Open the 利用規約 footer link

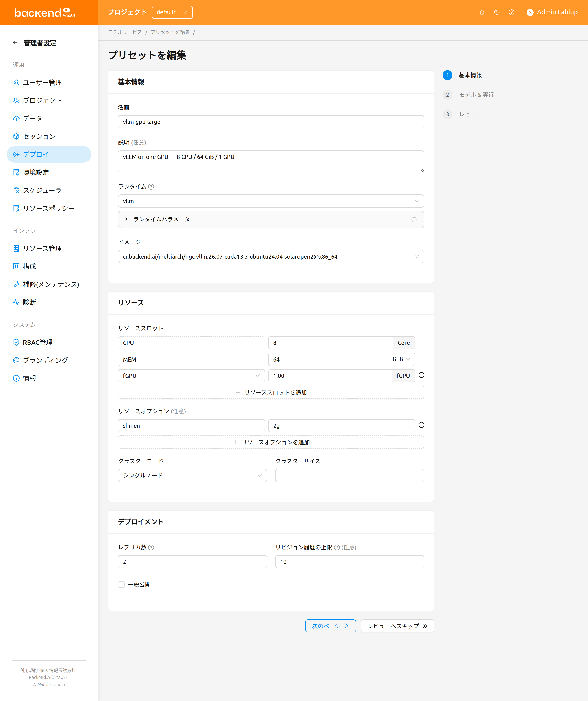click(x=28, y=670)
